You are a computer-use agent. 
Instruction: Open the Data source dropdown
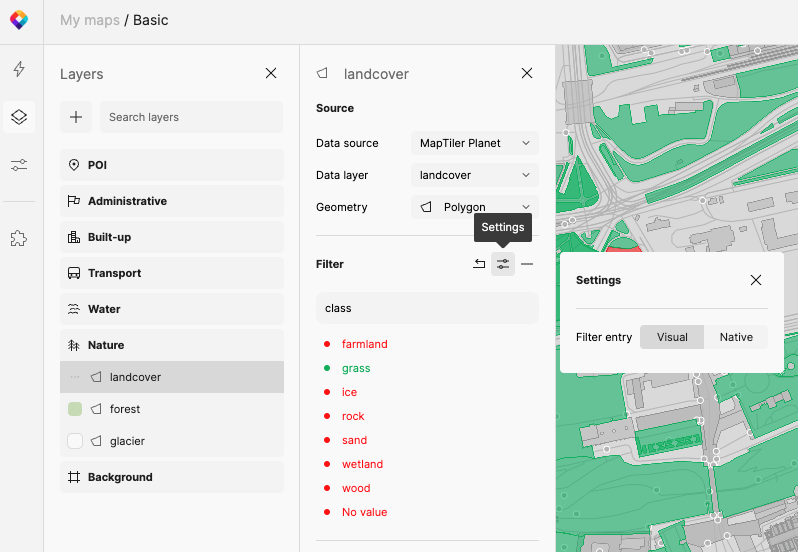tap(474, 143)
